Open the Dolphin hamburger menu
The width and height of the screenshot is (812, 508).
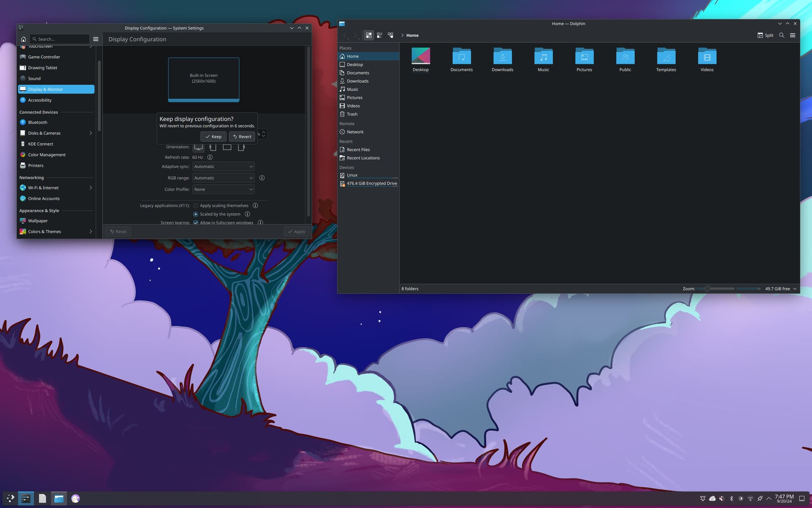coord(793,35)
